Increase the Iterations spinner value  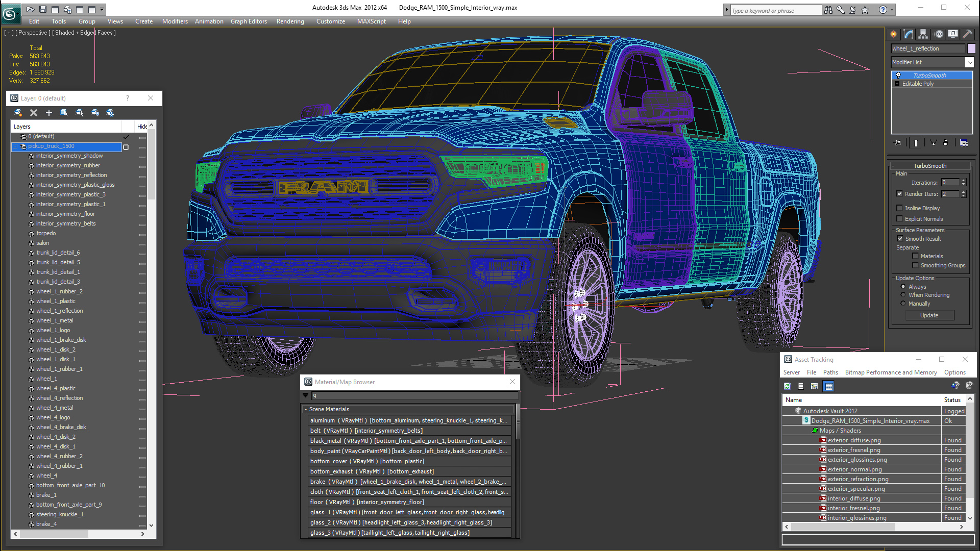(964, 181)
